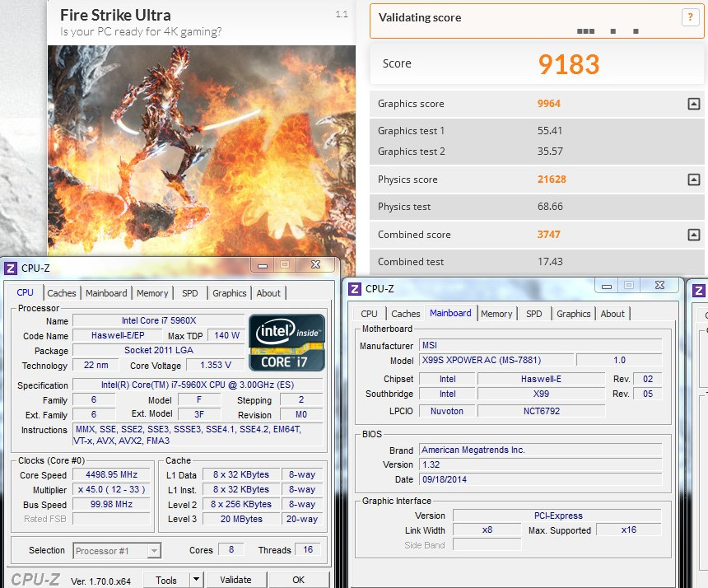Open the Tools dropdown arrow
Image resolution: width=708 pixels, height=588 pixels.
click(196, 580)
